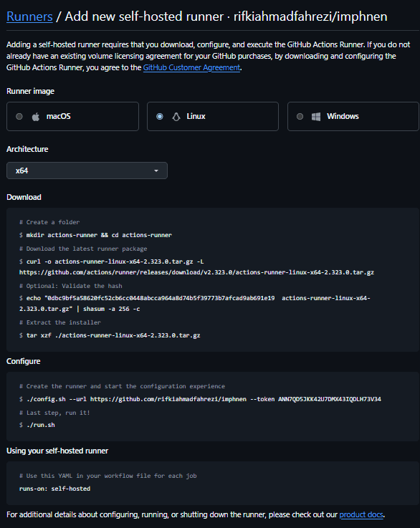Viewport: 420px width, 528px height.
Task: Select the Linux radio button
Action: tap(160, 117)
